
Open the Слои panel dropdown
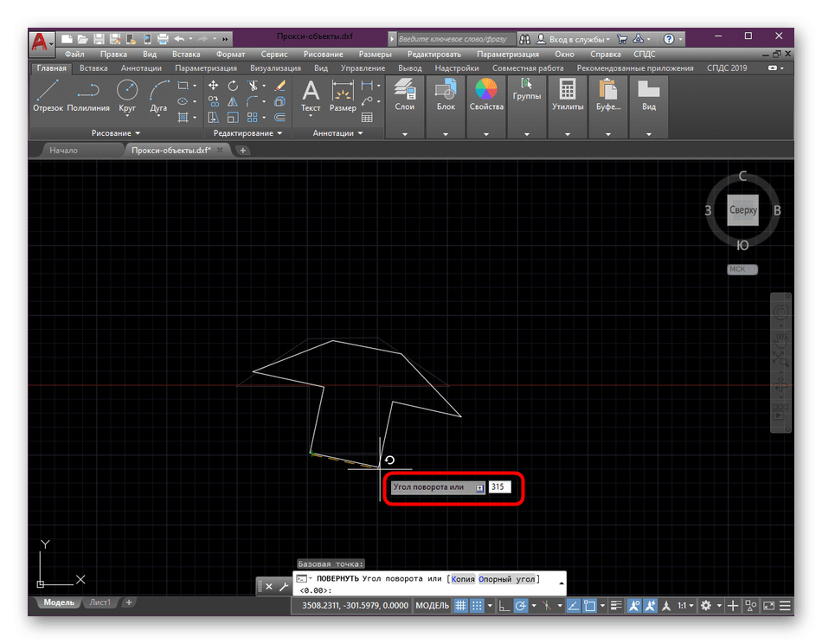[x=405, y=134]
